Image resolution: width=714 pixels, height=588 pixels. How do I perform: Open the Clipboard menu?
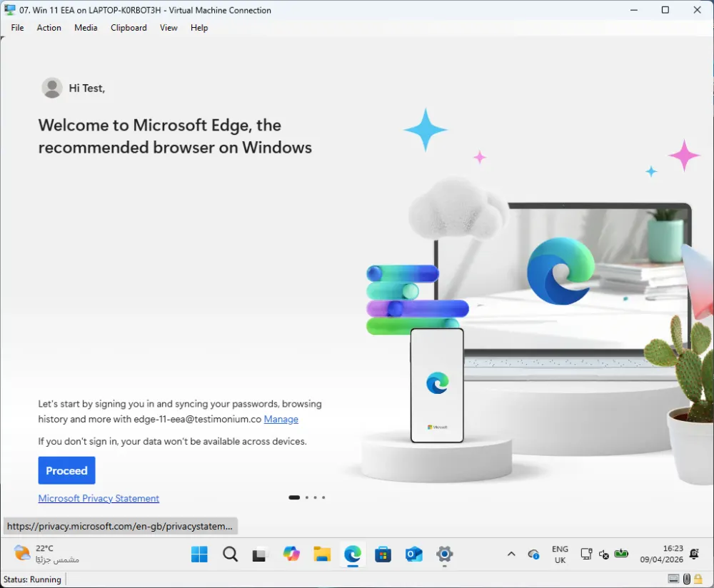(x=129, y=28)
